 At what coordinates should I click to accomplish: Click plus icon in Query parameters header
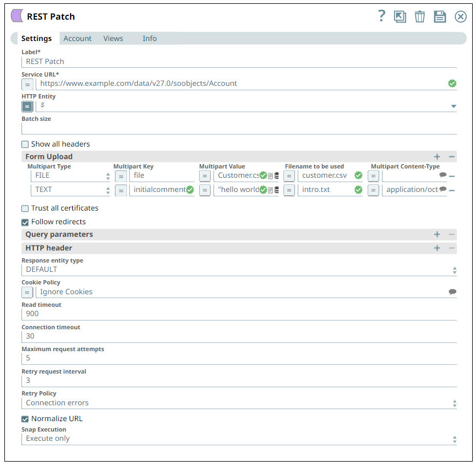(x=437, y=235)
